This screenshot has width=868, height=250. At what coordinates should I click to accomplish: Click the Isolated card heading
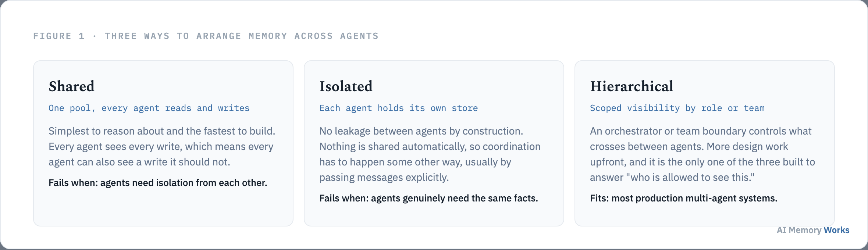point(346,86)
